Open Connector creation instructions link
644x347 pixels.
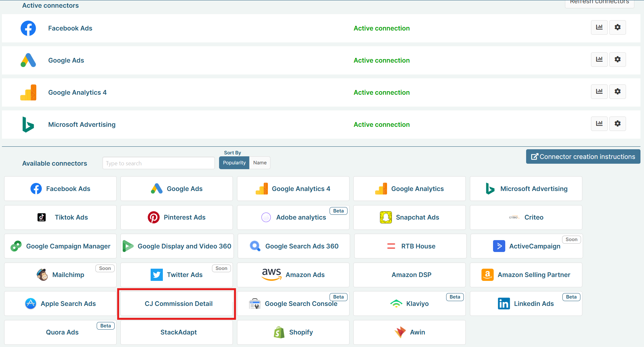pos(583,157)
